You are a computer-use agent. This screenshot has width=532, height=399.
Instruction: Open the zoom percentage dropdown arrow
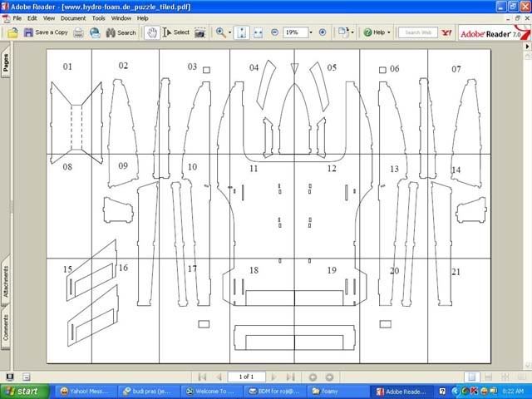[x=311, y=32]
